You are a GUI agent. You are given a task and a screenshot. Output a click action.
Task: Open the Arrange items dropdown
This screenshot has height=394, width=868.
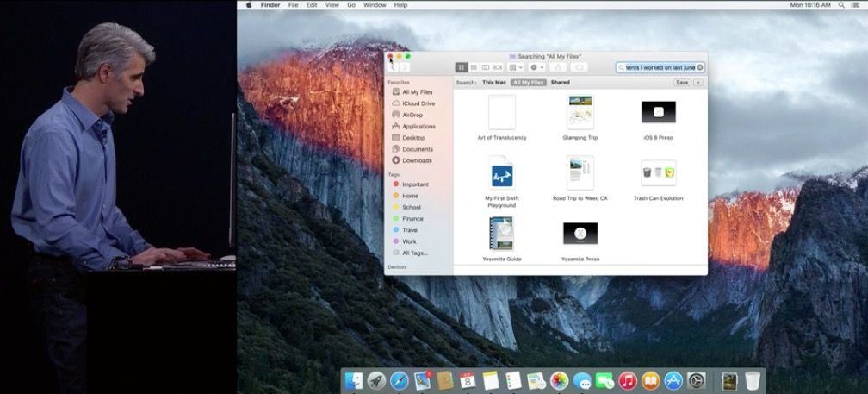[x=514, y=67]
